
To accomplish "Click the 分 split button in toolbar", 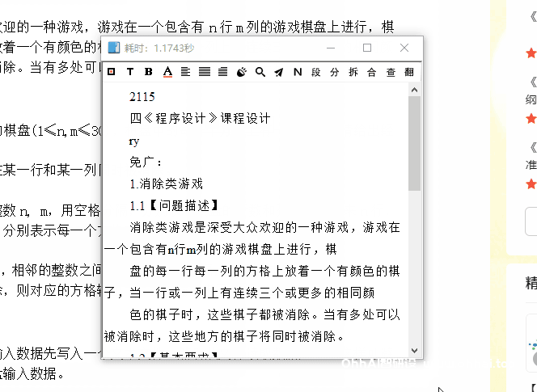I will pyautogui.click(x=335, y=72).
